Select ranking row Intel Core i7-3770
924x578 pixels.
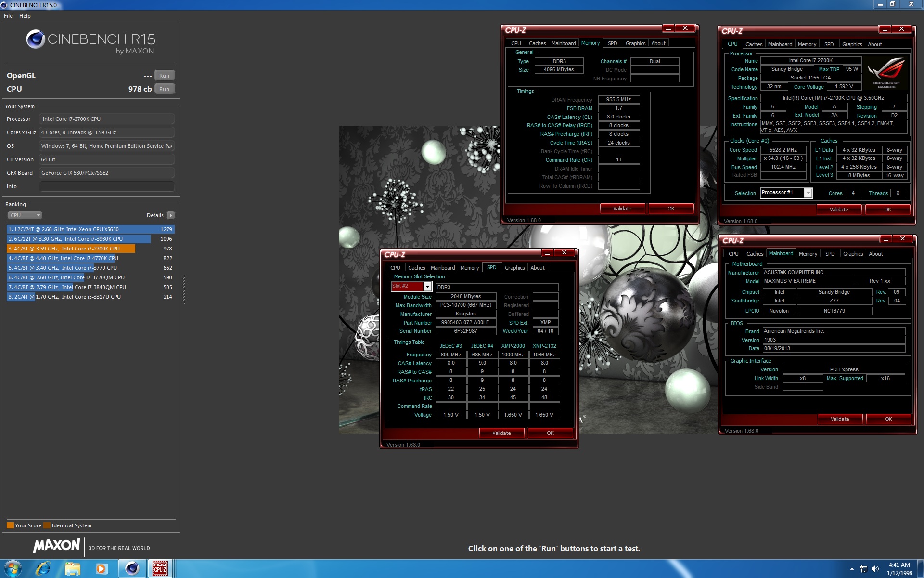(x=90, y=268)
